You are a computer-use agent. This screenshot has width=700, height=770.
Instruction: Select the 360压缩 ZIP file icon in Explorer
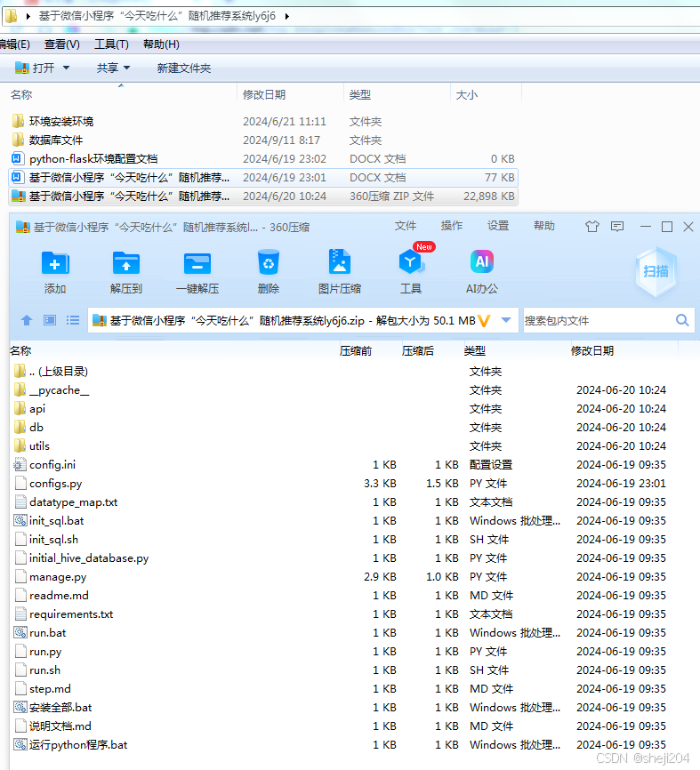pyautogui.click(x=18, y=196)
